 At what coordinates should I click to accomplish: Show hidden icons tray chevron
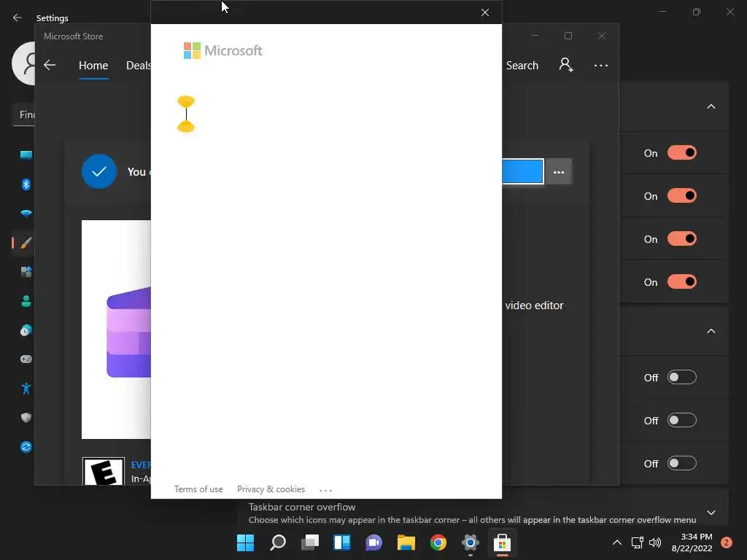[617, 542]
